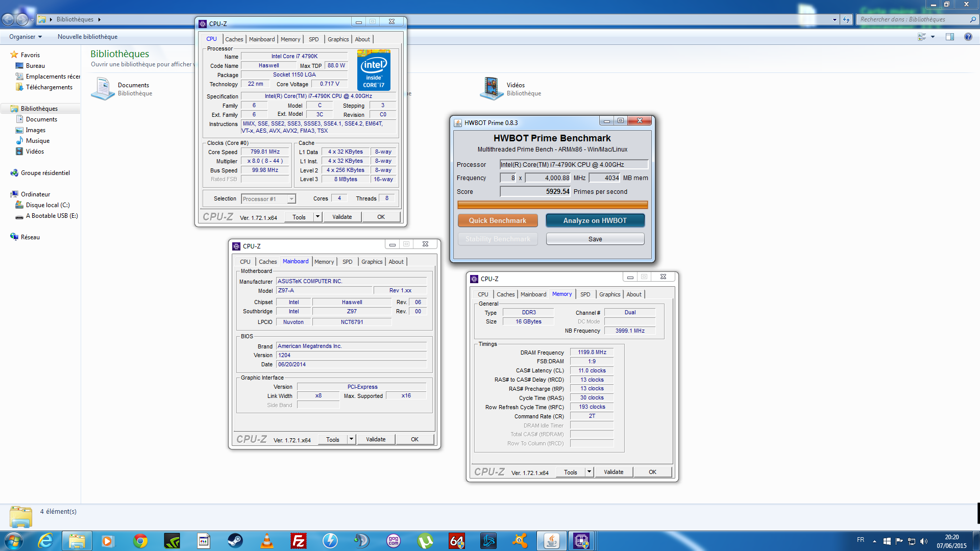The image size is (980, 551).
Task: Open uTorrent from the taskbar
Action: click(425, 541)
